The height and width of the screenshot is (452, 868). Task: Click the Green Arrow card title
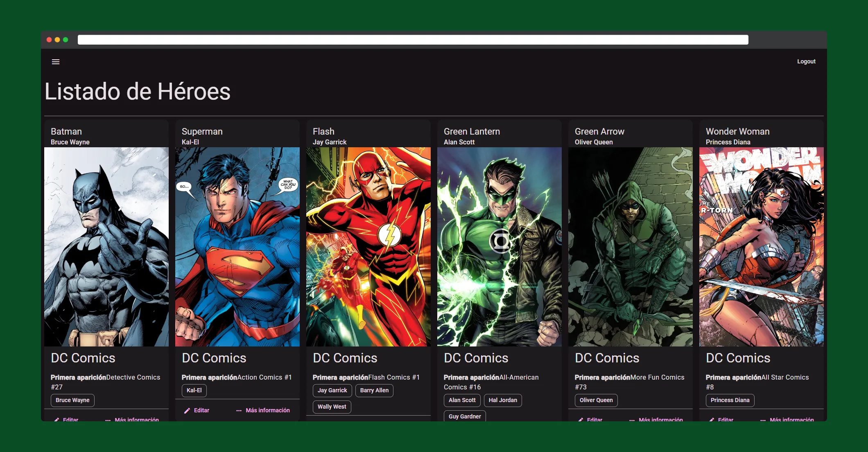click(599, 131)
